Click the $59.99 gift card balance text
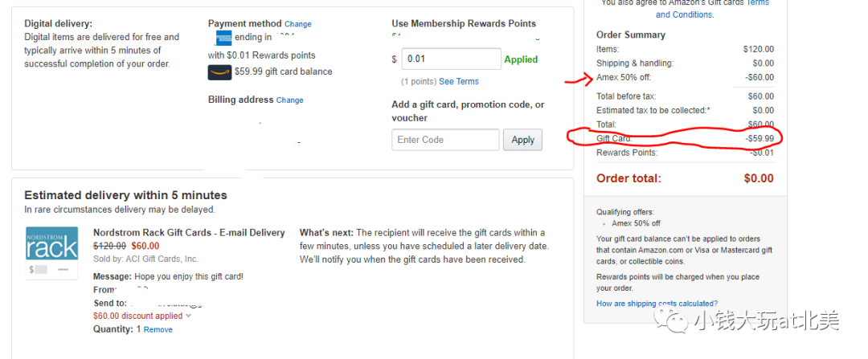This screenshot has height=359, width=868. [284, 72]
